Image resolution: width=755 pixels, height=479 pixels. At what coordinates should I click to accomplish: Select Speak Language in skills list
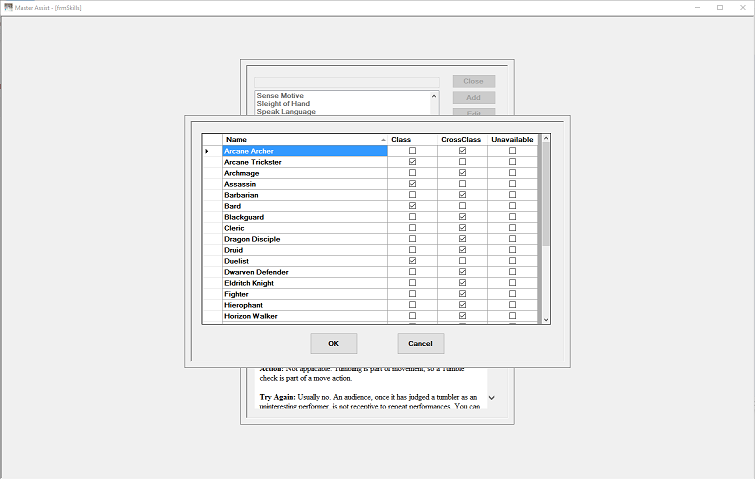(x=286, y=112)
